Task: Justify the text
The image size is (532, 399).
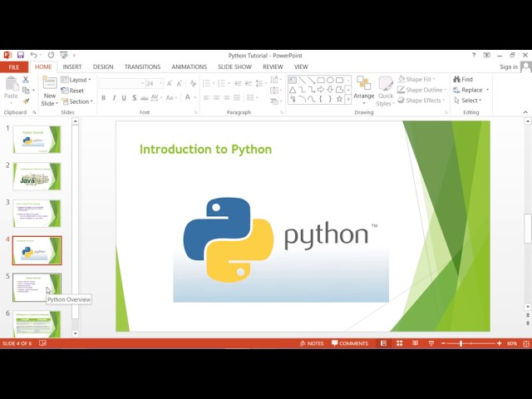Action: click(237, 98)
